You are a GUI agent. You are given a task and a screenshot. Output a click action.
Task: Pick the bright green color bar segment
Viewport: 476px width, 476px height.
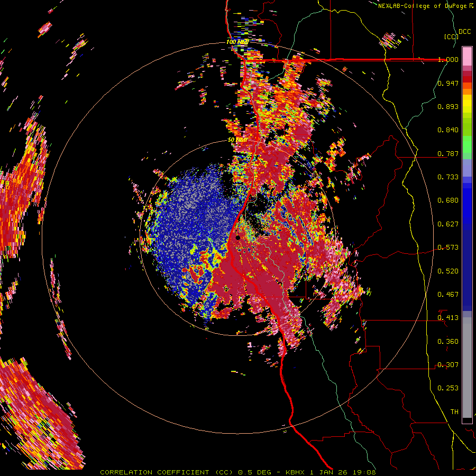click(467, 144)
